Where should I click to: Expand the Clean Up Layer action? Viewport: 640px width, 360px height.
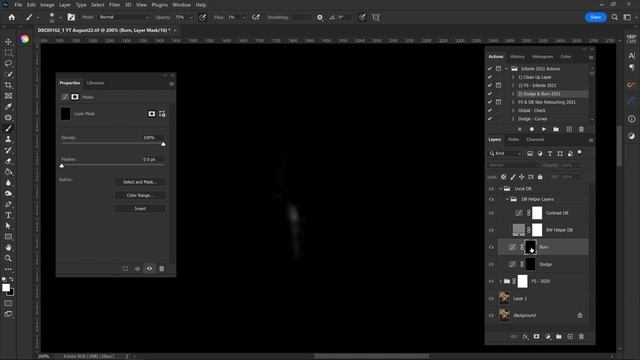click(x=513, y=77)
